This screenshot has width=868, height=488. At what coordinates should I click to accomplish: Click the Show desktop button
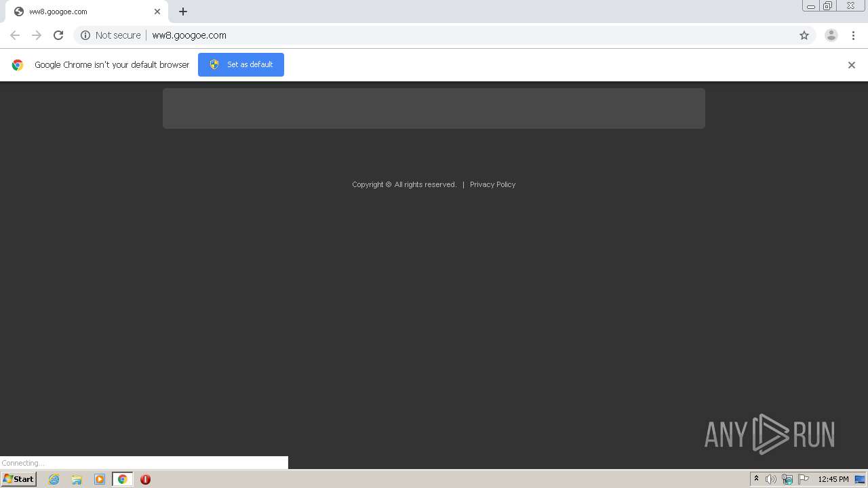[860, 479]
